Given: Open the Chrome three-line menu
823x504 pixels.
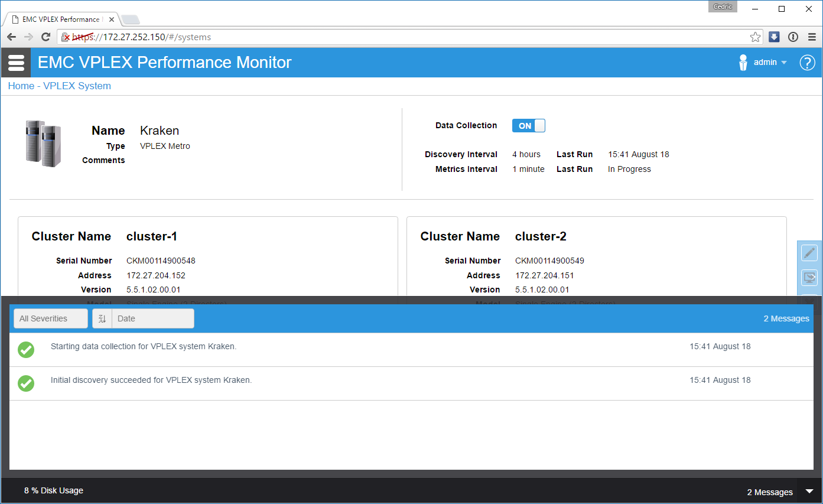Looking at the screenshot, I should pyautogui.click(x=812, y=37).
